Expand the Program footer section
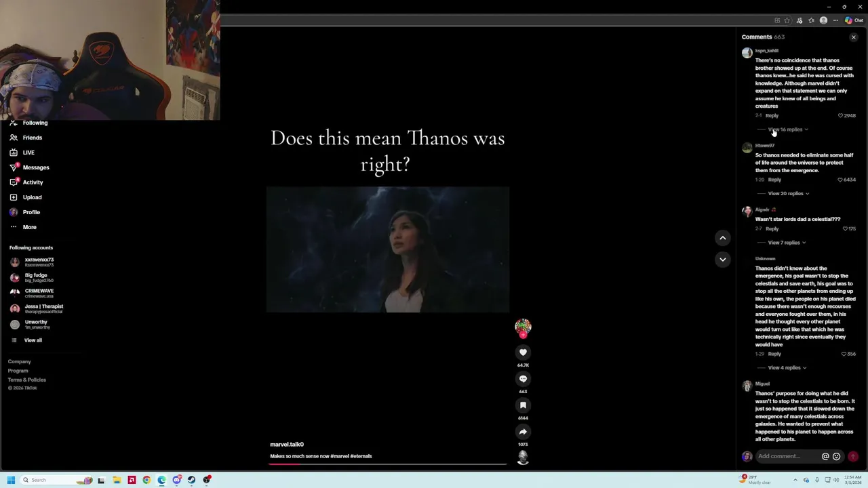Screen dimensions: 868x488 pos(18,371)
